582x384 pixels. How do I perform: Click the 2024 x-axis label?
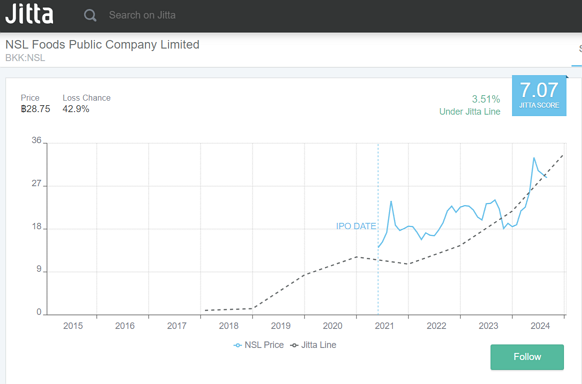point(540,326)
